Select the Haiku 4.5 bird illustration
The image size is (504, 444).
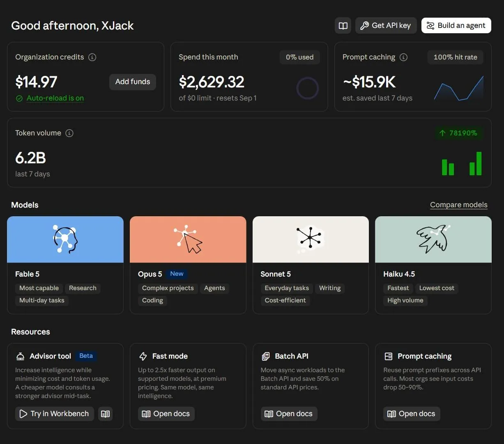(x=433, y=239)
